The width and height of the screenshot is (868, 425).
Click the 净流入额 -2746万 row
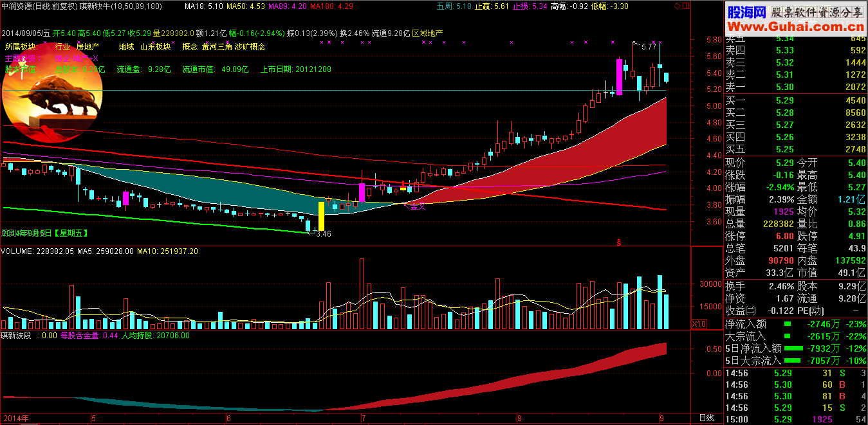795,323
